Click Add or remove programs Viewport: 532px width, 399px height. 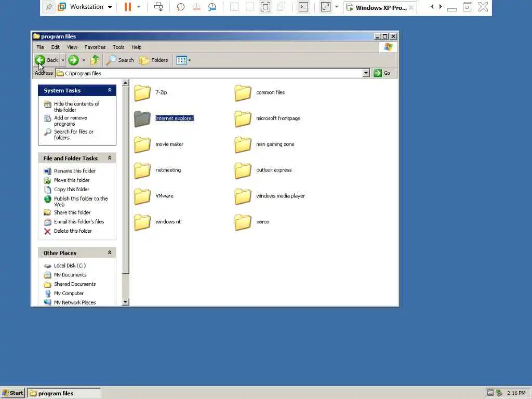(x=70, y=121)
